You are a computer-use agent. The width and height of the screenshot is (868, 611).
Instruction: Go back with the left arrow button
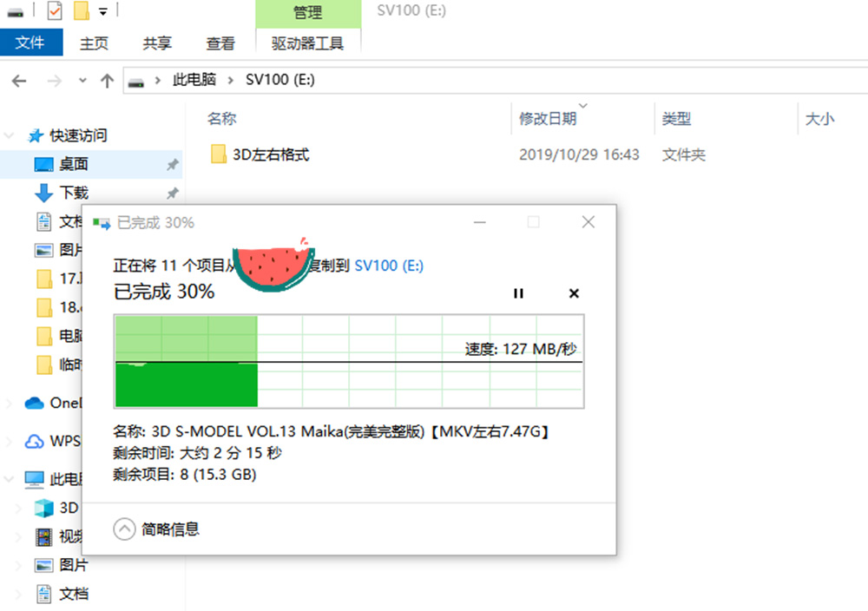[19, 82]
